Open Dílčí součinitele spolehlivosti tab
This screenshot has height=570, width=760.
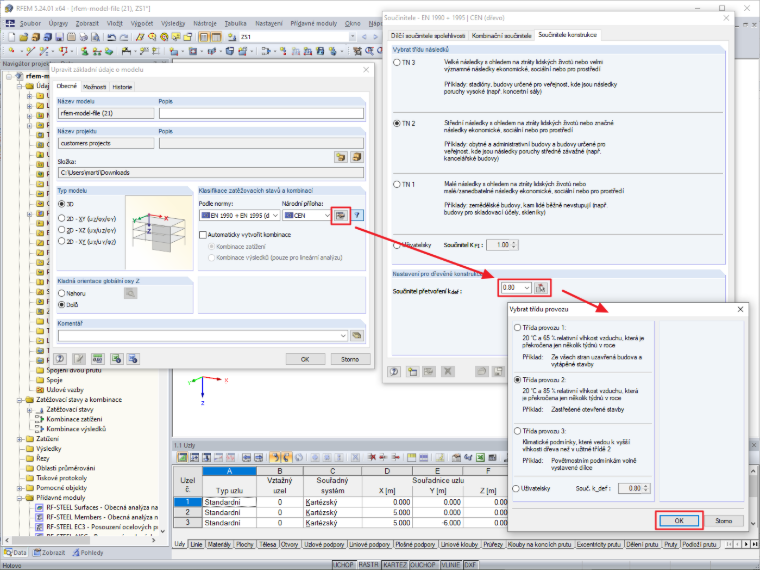(x=428, y=35)
